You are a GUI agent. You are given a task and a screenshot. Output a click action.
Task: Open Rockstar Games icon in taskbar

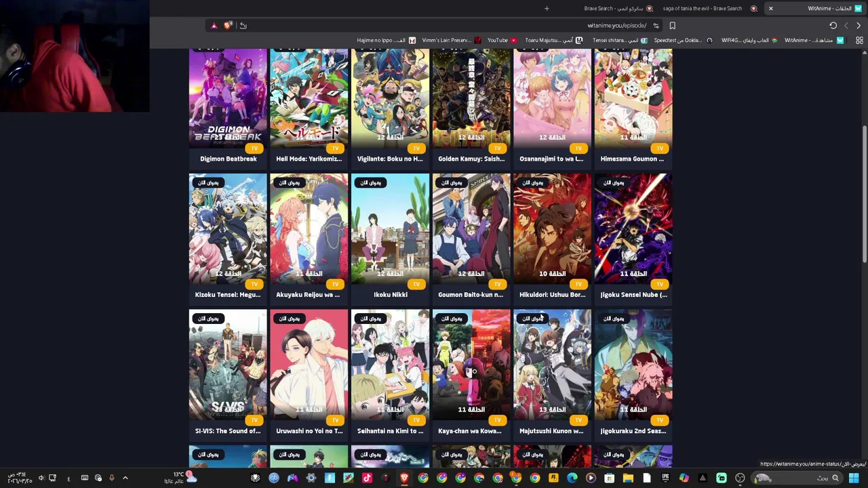[x=553, y=478]
